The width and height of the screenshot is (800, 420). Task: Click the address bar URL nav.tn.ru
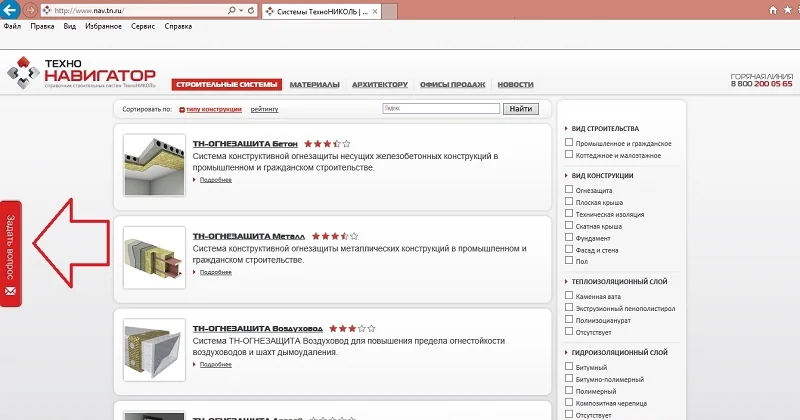[x=89, y=10]
